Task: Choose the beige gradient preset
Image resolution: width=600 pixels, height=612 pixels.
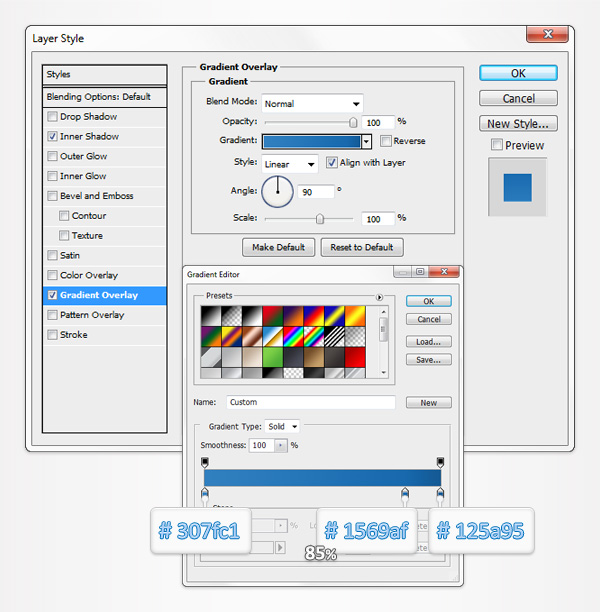Action: click(x=252, y=357)
